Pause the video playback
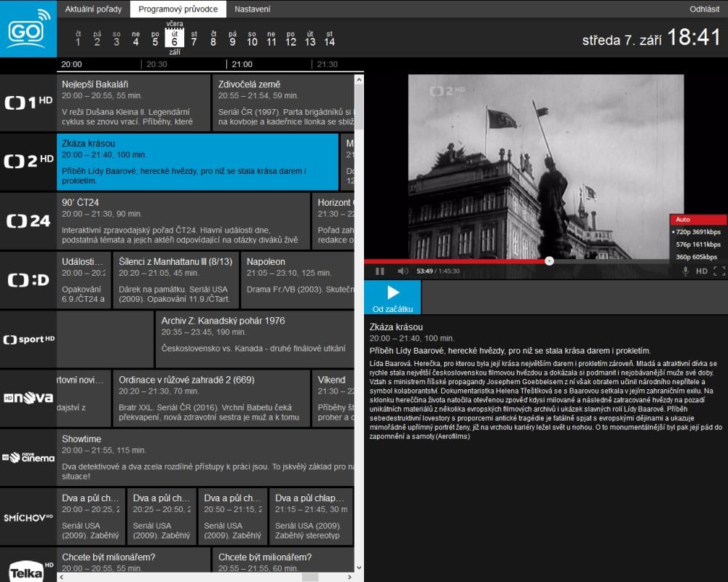The width and height of the screenshot is (728, 582). pos(379,271)
